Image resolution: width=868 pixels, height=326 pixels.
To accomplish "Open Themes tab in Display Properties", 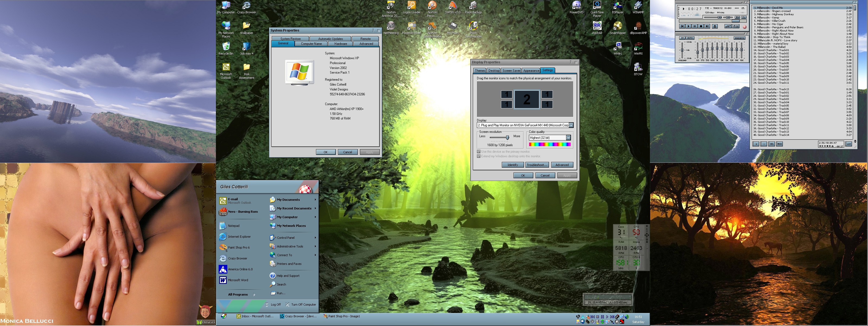I will tap(480, 71).
